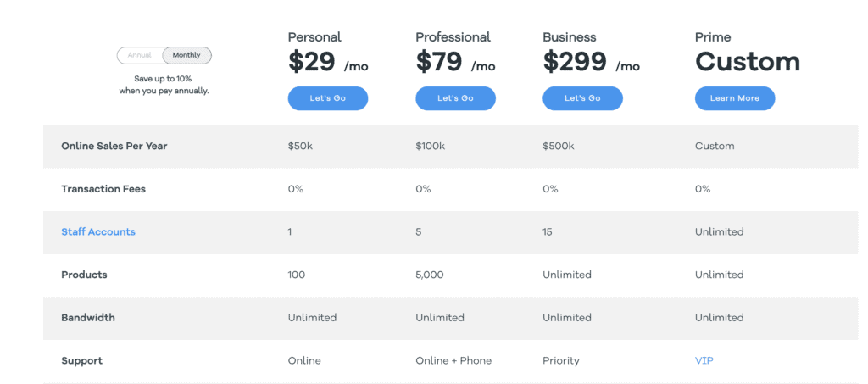Click Let's Go under Professional plan

[455, 98]
